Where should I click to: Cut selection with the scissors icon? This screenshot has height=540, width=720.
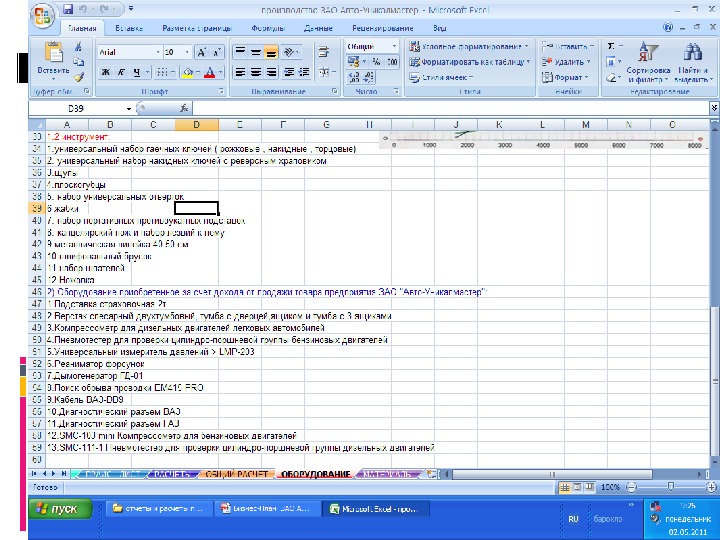[x=79, y=46]
